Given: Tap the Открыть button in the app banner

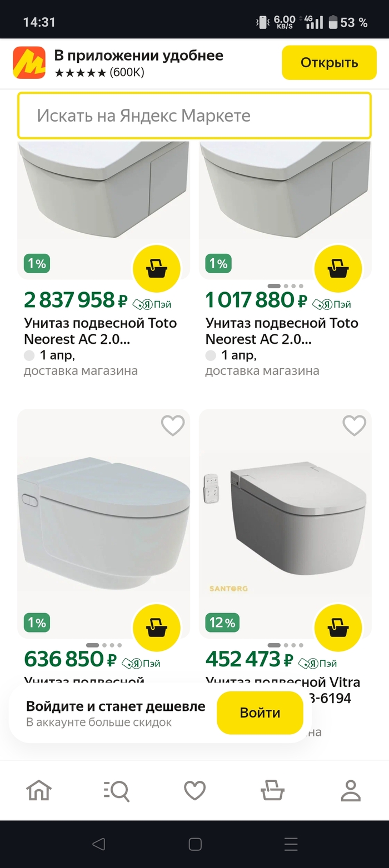Looking at the screenshot, I should coord(329,62).
